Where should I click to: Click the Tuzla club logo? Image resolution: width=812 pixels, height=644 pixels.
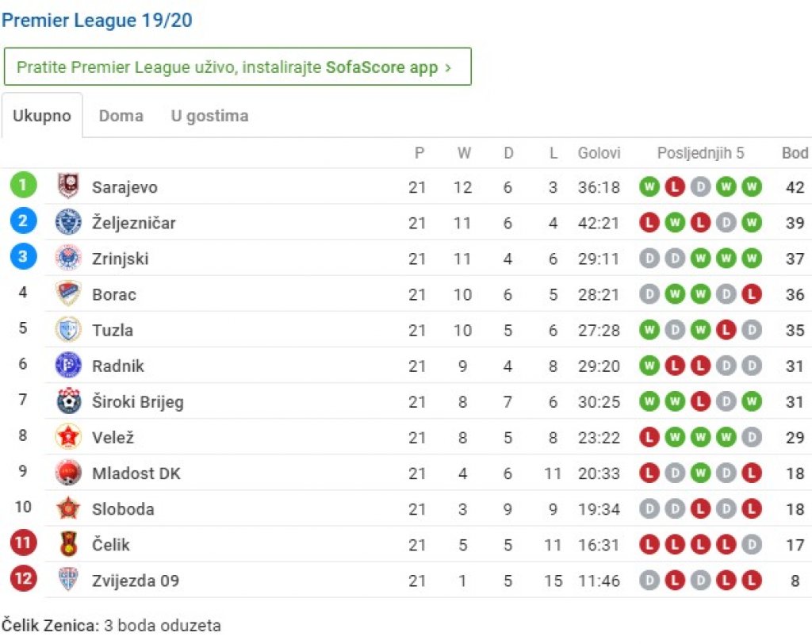coord(68,329)
